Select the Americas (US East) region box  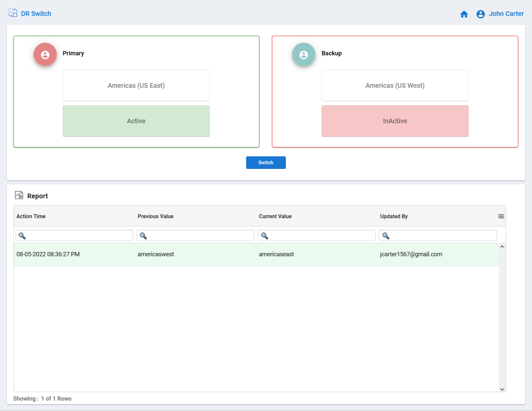(x=136, y=85)
